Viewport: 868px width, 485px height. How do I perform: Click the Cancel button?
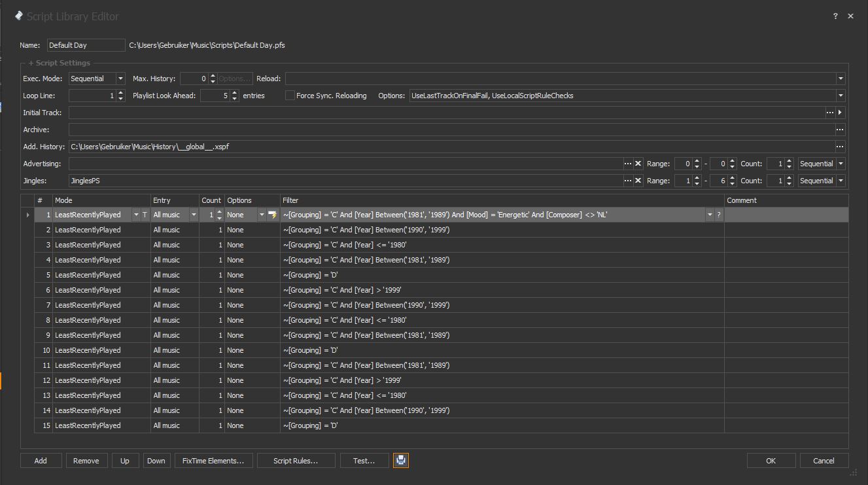point(824,461)
